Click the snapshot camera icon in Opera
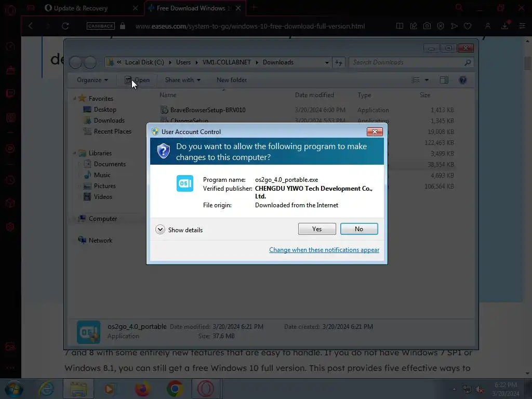Image resolution: width=532 pixels, height=399 pixels. [427, 26]
